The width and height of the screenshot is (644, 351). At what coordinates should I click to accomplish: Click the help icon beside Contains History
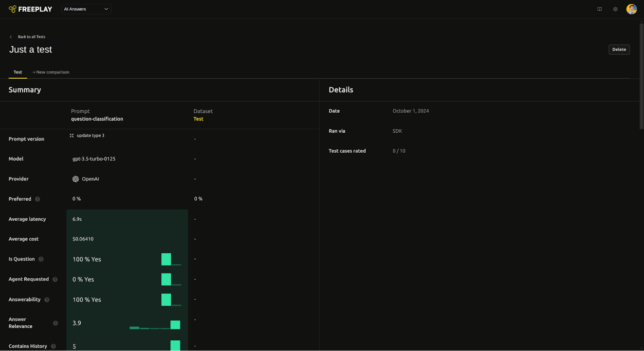54,347
